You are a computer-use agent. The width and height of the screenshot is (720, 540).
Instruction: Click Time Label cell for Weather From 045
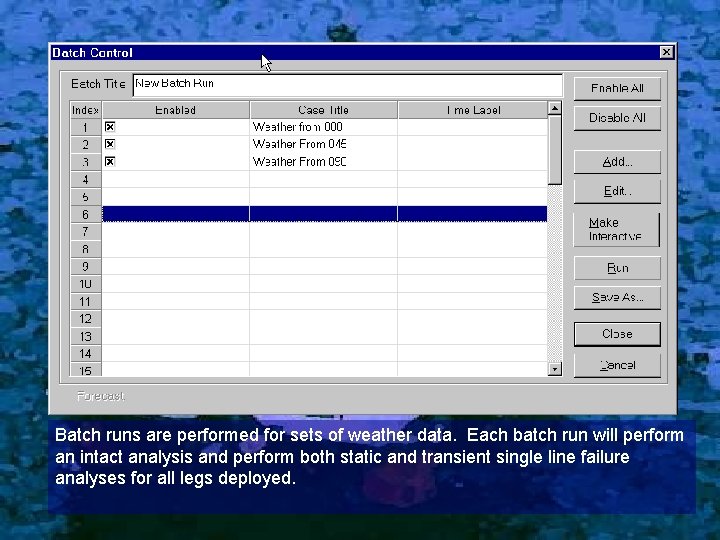(x=472, y=145)
